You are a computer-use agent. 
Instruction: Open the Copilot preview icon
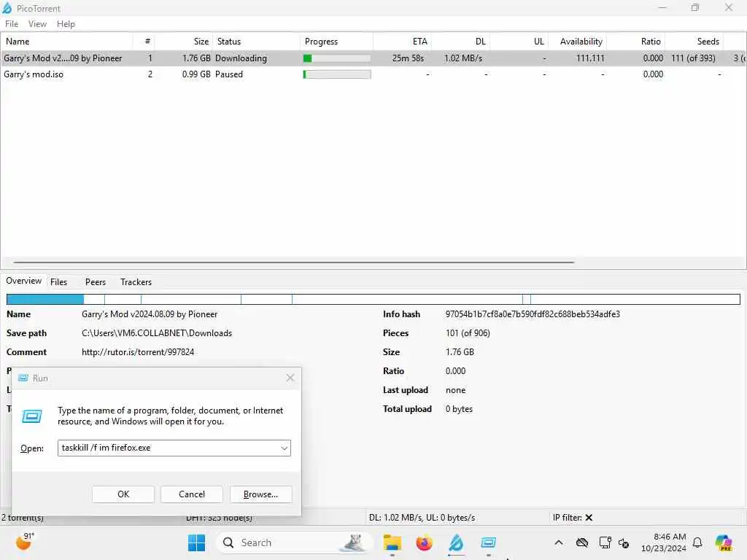point(724,542)
